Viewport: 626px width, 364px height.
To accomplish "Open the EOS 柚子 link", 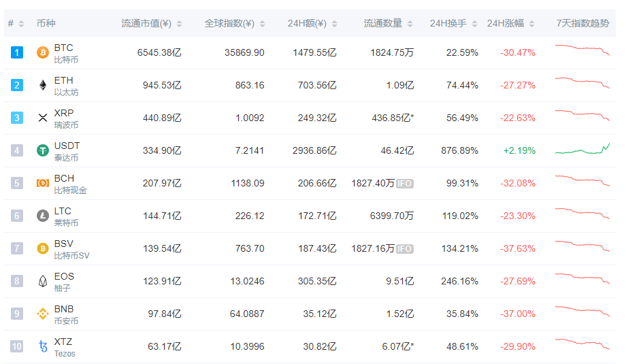I will [64, 282].
